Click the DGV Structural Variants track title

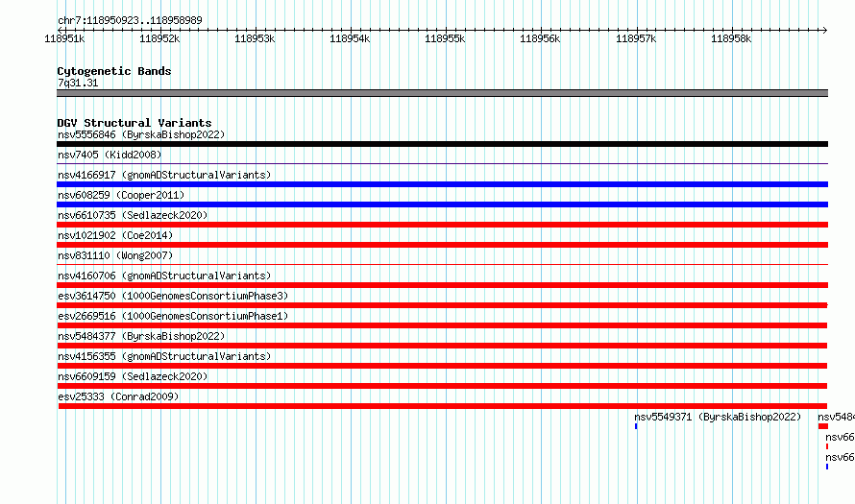pos(134,123)
